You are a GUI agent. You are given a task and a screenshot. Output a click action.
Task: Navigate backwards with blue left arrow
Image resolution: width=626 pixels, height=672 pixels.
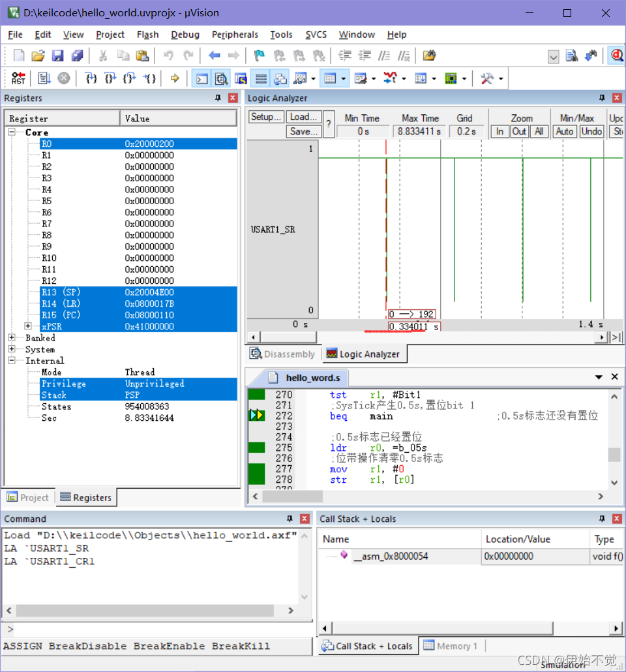click(215, 55)
